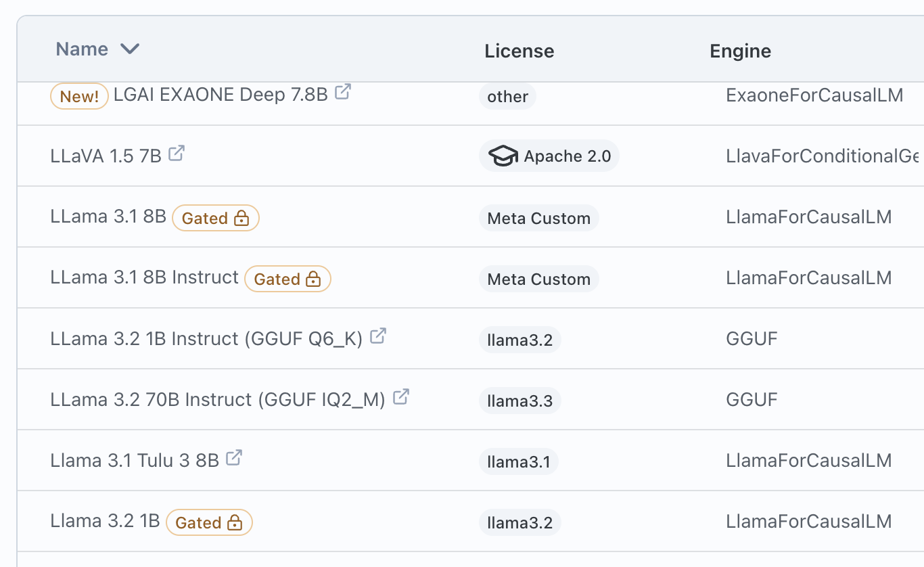Click the llama3.3 license tag
The width and height of the screenshot is (924, 567).
coord(520,401)
